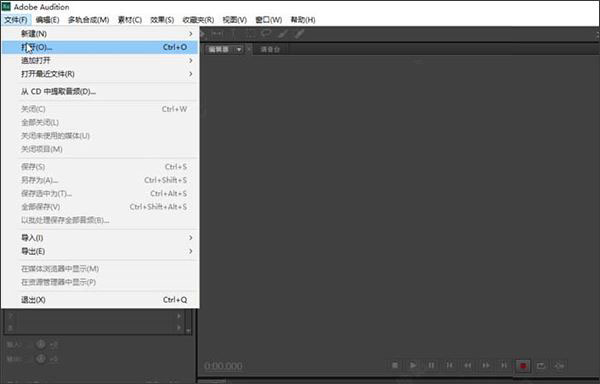Choose 打开(O)... in the File menu
600x384 pixels.
[x=100, y=47]
